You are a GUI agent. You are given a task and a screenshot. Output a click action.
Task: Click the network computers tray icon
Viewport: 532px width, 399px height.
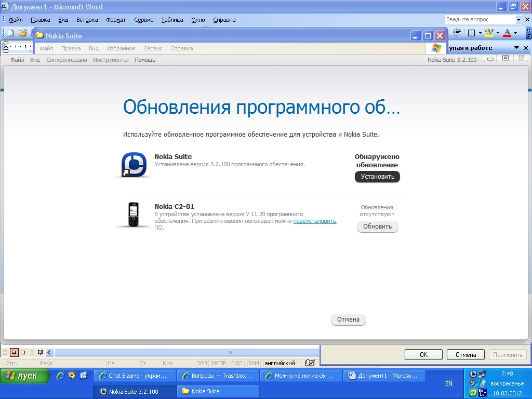tap(482, 374)
